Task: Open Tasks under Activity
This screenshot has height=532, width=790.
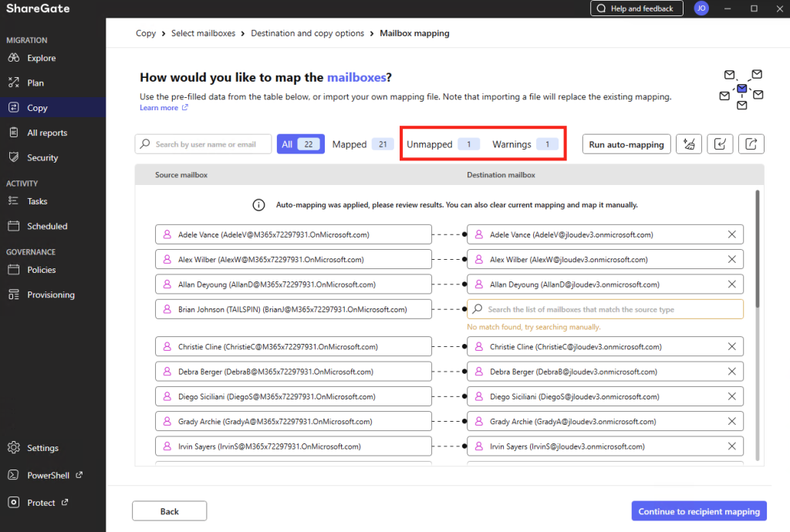Action: [x=37, y=201]
